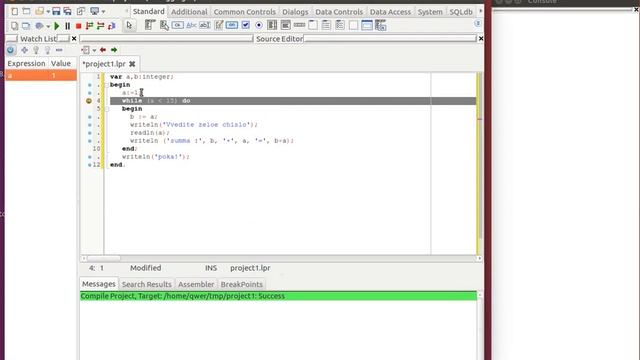Save the current file with floppy icon
Screen dimensions: 640x360
[56, 11]
